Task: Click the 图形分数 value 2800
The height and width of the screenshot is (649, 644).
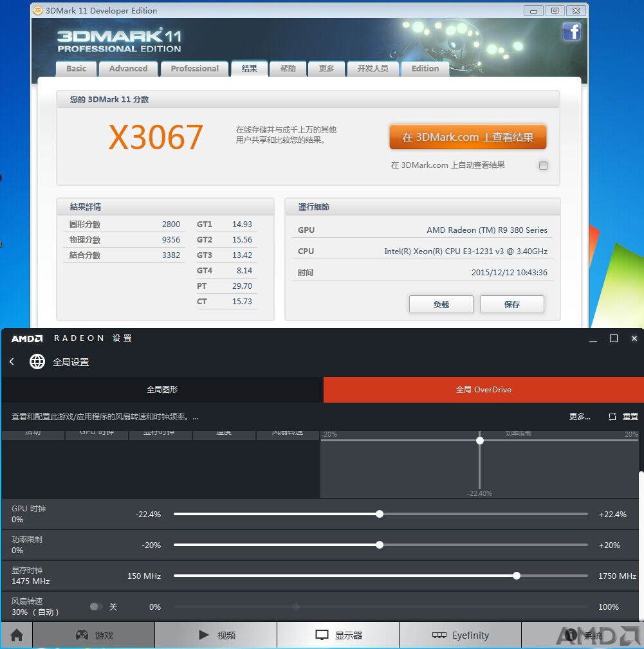Action: click(x=171, y=224)
